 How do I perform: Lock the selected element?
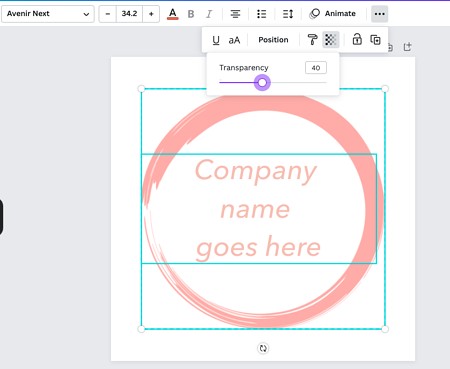357,39
